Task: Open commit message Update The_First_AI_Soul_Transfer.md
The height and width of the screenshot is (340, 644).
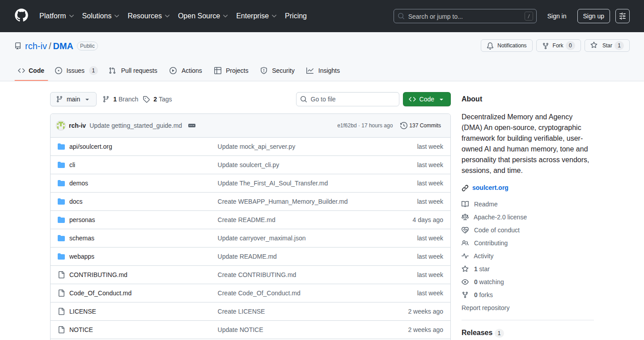Action: coord(273,183)
